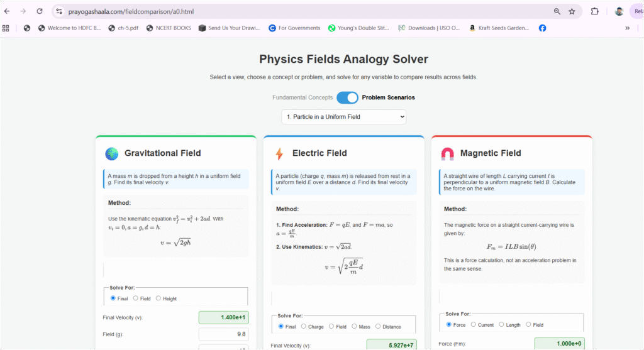The height and width of the screenshot is (350, 644).
Task: Select the Charge radio button under Electric Field
Action: point(304,326)
